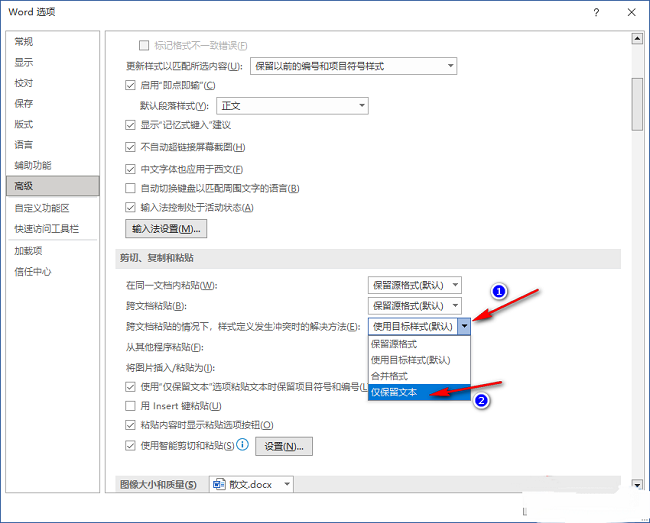Click the scrollbar down arrow

pos(637,484)
